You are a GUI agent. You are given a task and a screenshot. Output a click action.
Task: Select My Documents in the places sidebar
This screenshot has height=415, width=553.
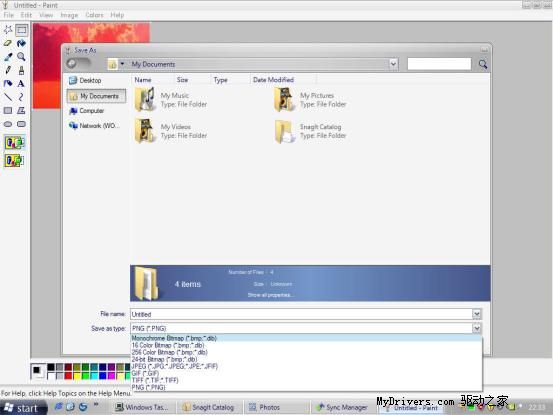[x=96, y=96]
